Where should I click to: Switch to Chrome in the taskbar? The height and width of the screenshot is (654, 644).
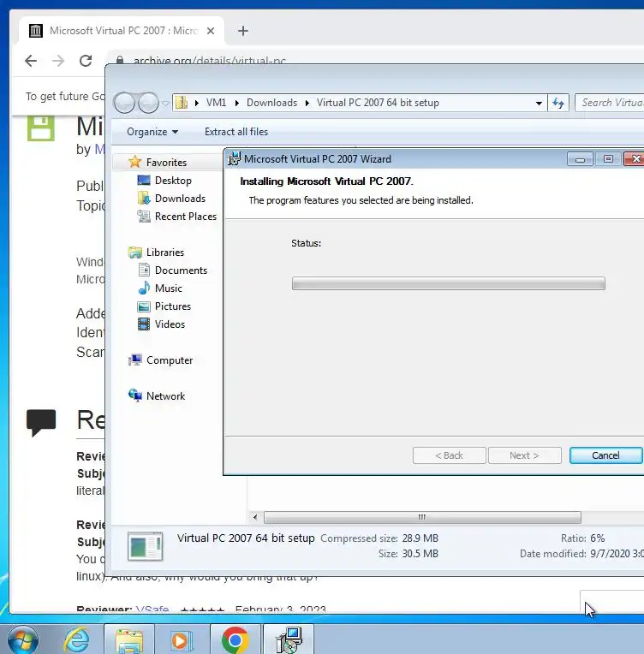click(235, 639)
